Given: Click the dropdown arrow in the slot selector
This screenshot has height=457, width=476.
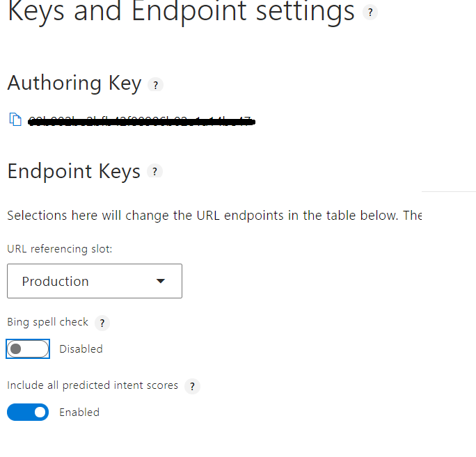Looking at the screenshot, I should [x=161, y=281].
